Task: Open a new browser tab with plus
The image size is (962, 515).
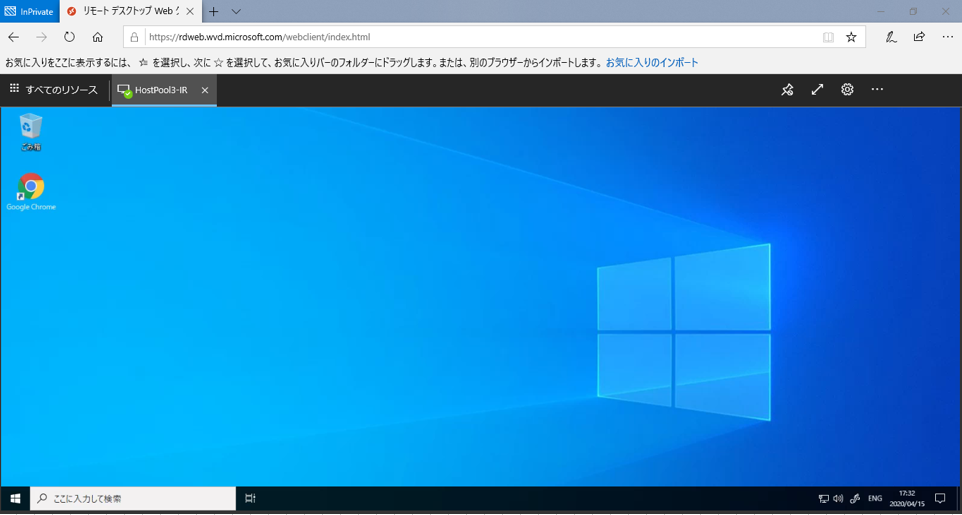Action: 214,12
